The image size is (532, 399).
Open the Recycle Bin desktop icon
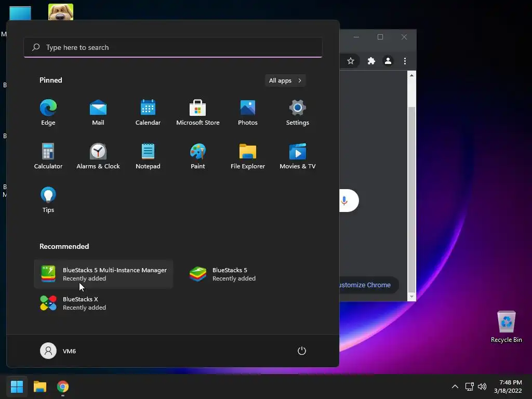(x=506, y=327)
